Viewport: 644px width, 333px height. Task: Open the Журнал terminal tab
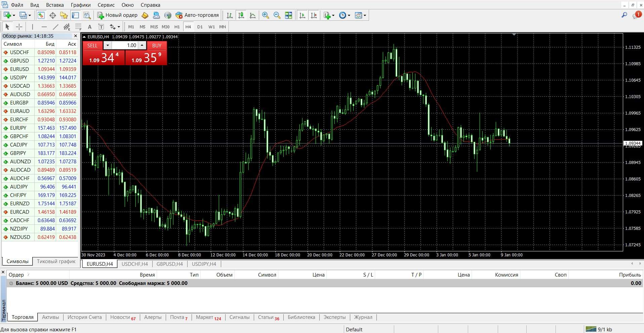[x=363, y=317]
